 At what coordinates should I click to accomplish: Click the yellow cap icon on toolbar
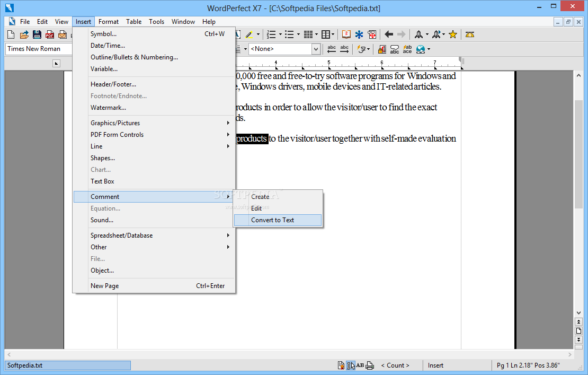point(470,34)
